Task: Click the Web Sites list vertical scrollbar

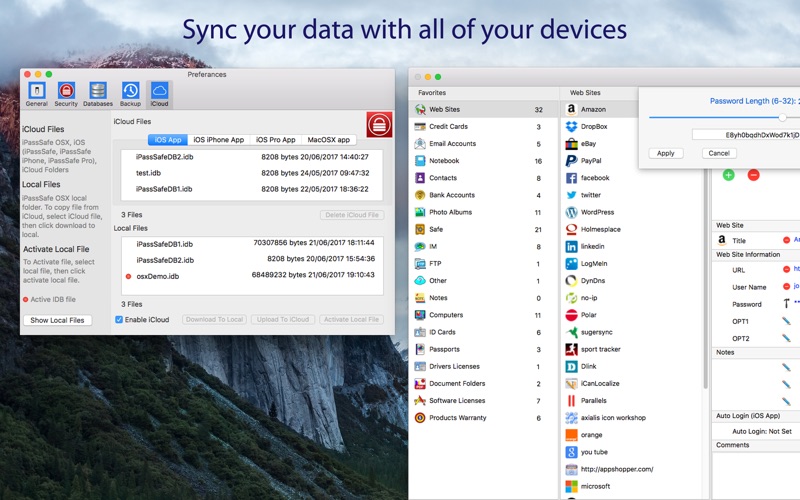Action: tap(706, 281)
